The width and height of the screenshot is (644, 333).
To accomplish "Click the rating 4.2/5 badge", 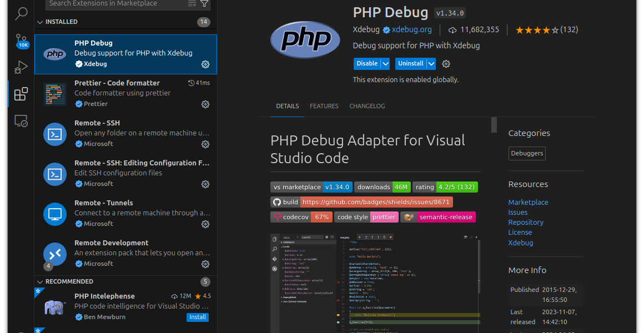I will 445,187.
